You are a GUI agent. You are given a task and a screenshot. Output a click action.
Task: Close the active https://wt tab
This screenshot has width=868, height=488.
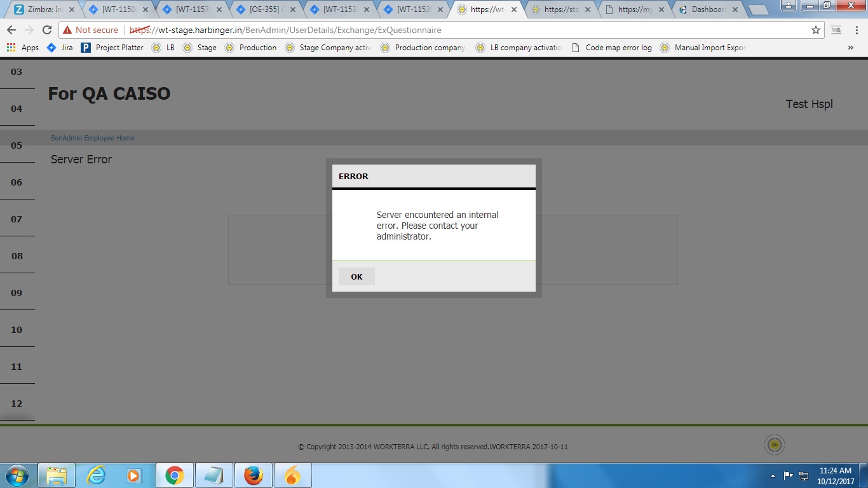[513, 10]
